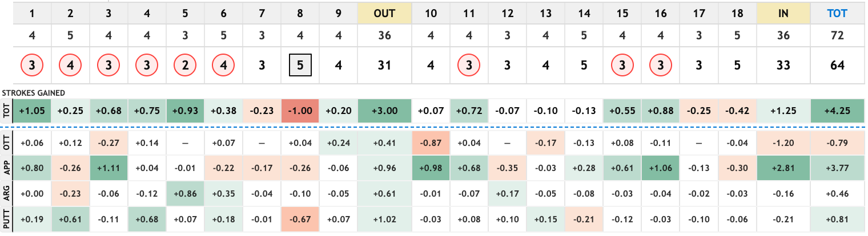Screen dimensions: 868x236
Task: Click the -0.87 off-the-tee cell on hole 10
Action: pos(431,142)
